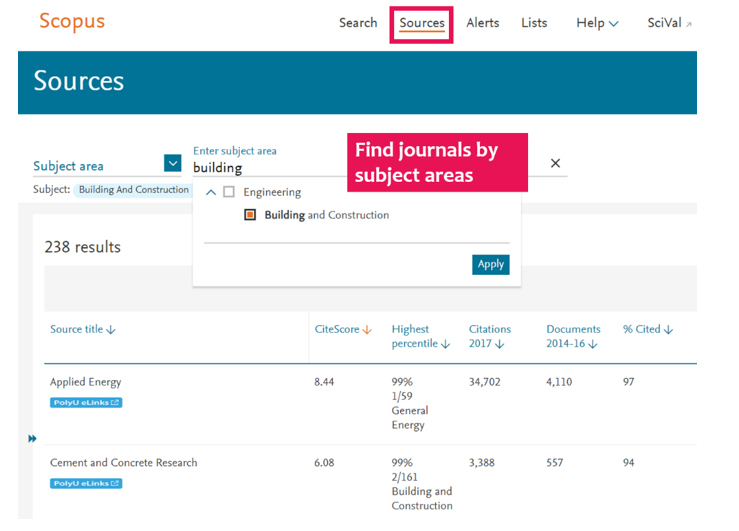Click the 6.08 CiteScore value
Viewport: 739px width, 531px height.
pos(324,463)
